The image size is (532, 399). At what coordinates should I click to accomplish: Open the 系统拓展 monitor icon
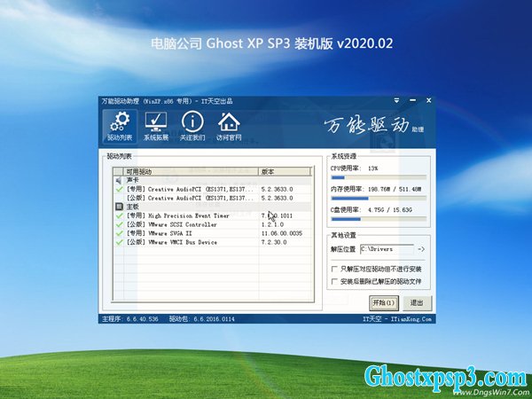[156, 126]
